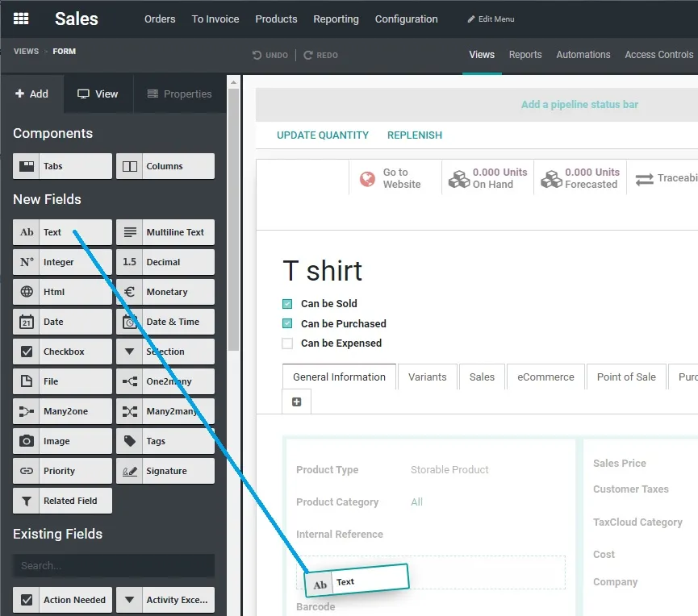Open the Configuration dropdown menu
This screenshot has height=616, width=698.
[x=406, y=19]
